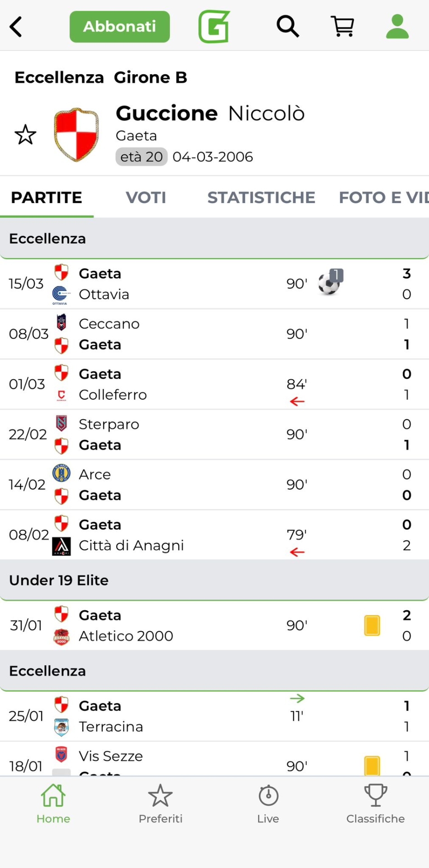Tap the back arrow icon
Viewport: 429px width, 868px height.
16,27
